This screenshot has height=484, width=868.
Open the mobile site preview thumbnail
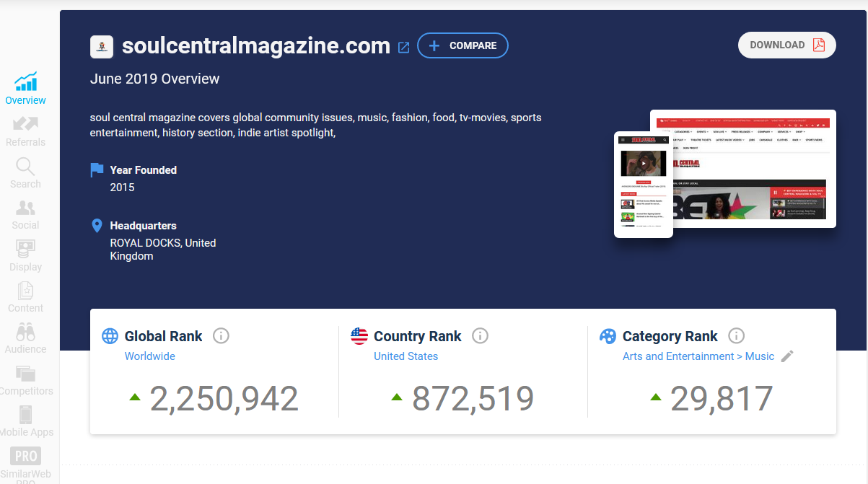click(x=644, y=185)
